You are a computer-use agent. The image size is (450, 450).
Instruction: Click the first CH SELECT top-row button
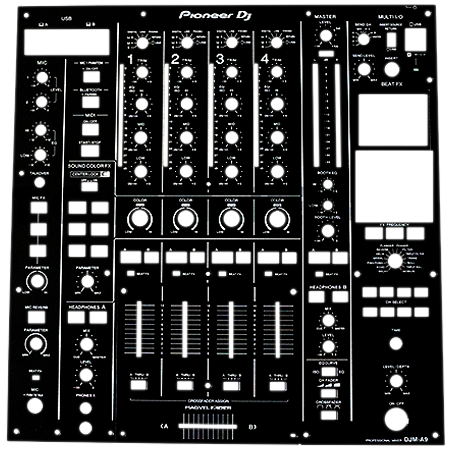click(x=370, y=292)
